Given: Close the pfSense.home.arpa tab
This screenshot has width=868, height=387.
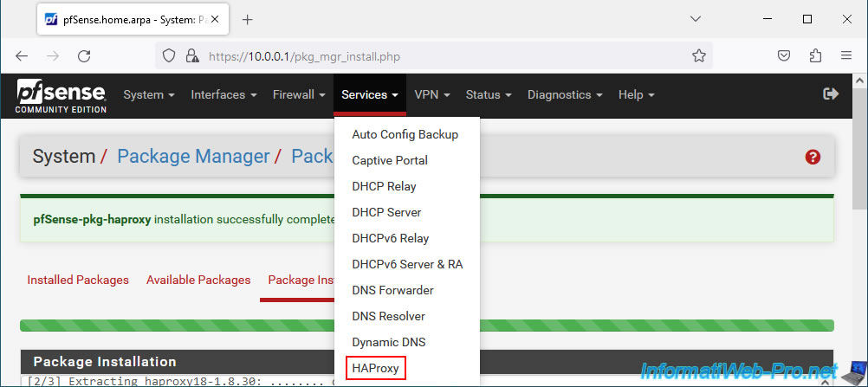Looking at the screenshot, I should pyautogui.click(x=215, y=19).
